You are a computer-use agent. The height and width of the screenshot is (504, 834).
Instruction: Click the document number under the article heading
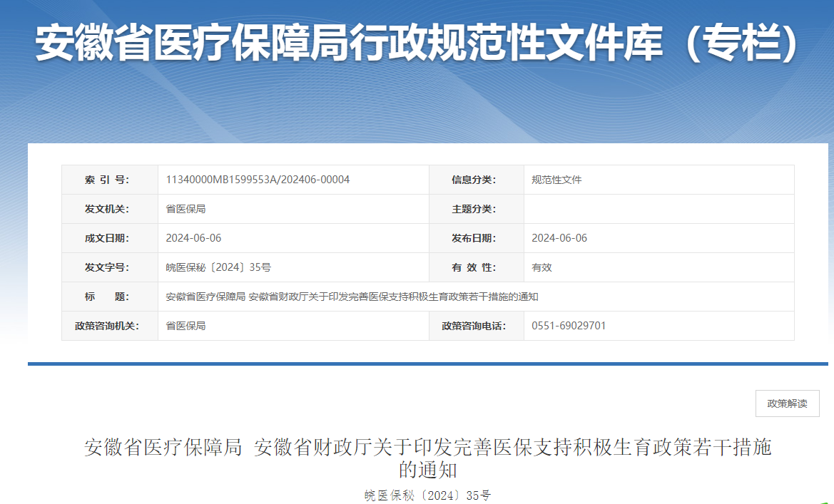(427, 495)
